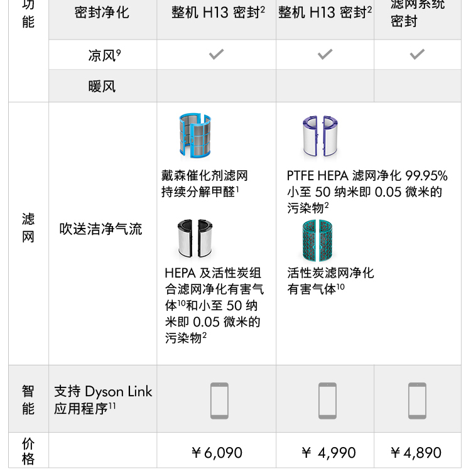Click the 活性炭滤网净化有害气体 text
Image resolution: width=471 pixels, height=476 pixels.
pos(330,280)
